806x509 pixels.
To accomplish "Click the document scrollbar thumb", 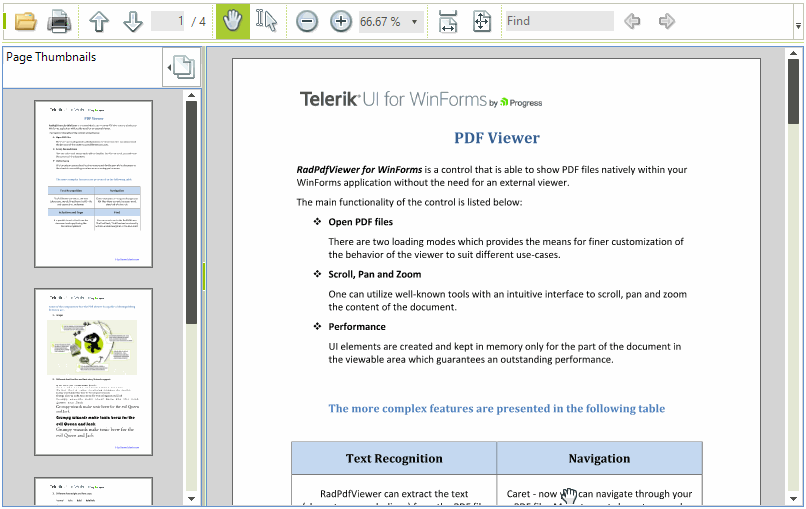I will coord(794,92).
